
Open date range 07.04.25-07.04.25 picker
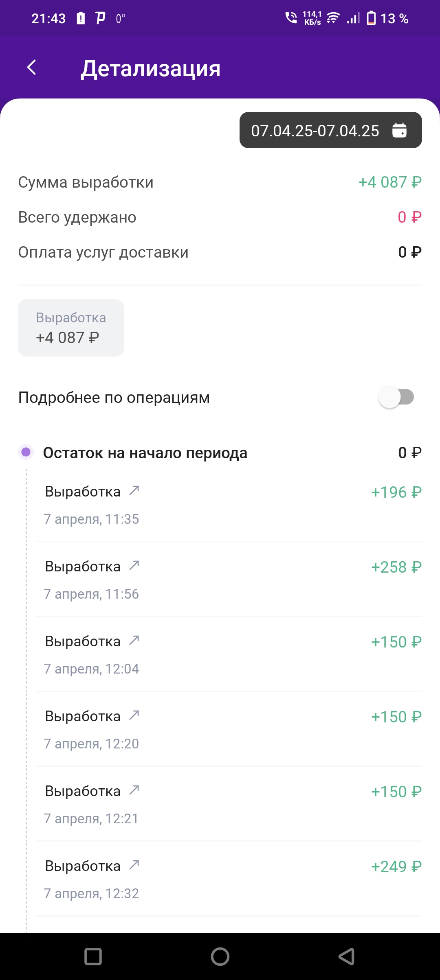pyautogui.click(x=330, y=130)
